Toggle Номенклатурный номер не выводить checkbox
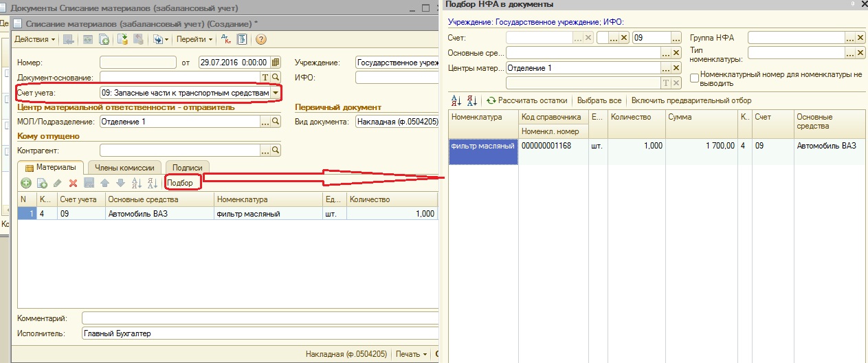 694,78
